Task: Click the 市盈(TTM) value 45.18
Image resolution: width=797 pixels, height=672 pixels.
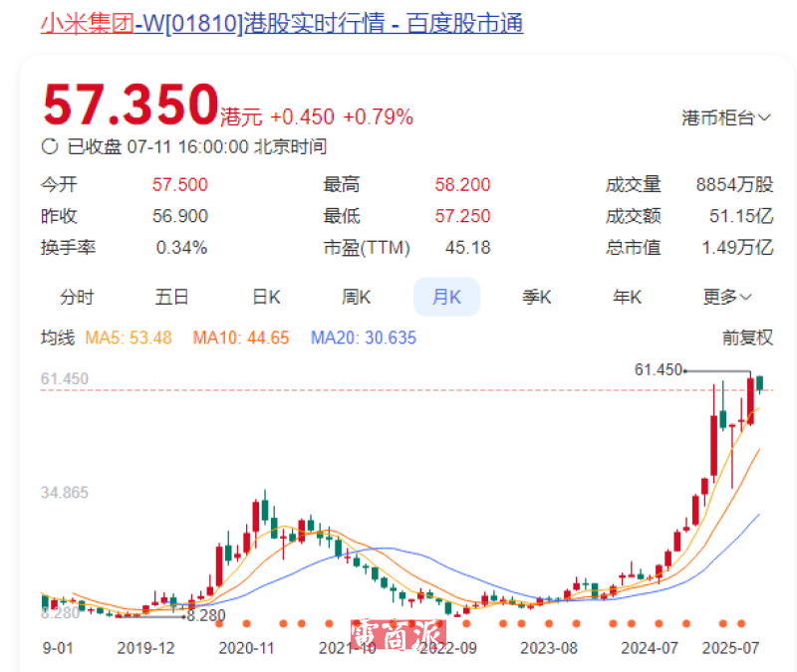Action: pyautogui.click(x=467, y=247)
